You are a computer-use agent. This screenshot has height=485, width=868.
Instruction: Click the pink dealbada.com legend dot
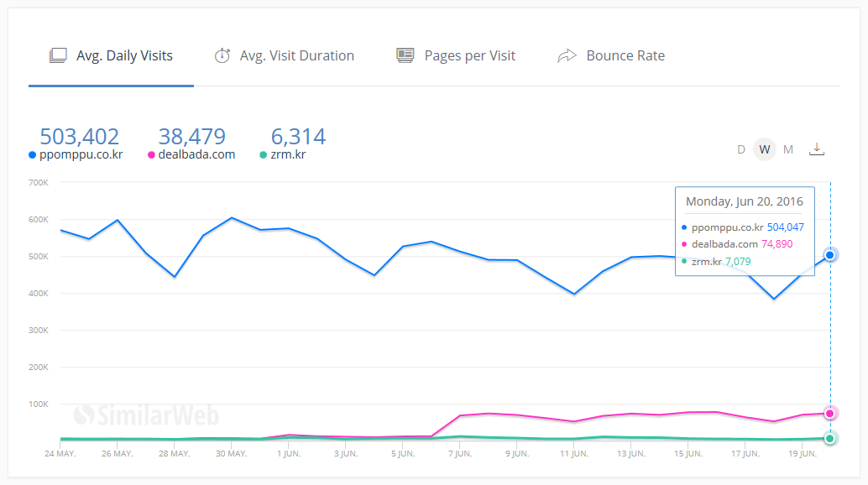pos(151,155)
